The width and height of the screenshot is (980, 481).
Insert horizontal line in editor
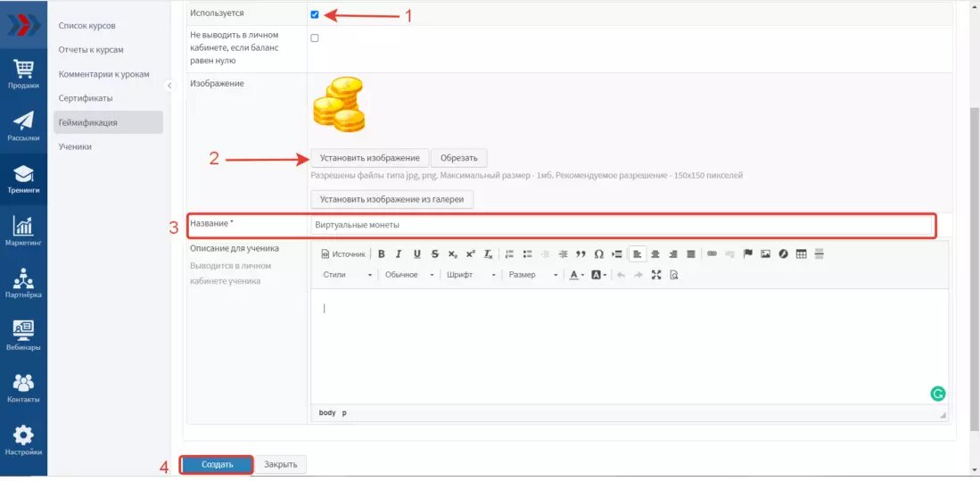coord(819,254)
